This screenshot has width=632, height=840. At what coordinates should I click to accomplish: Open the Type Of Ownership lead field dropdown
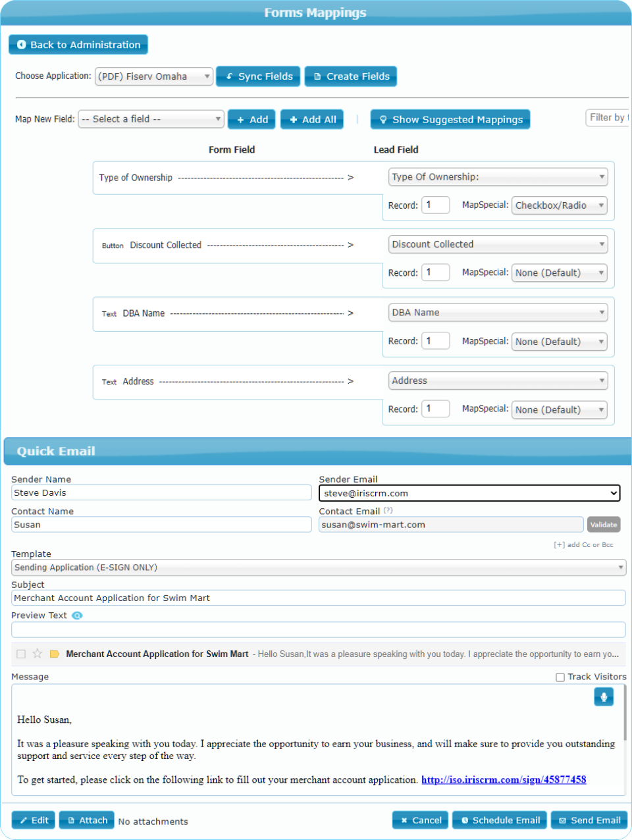click(x=498, y=177)
